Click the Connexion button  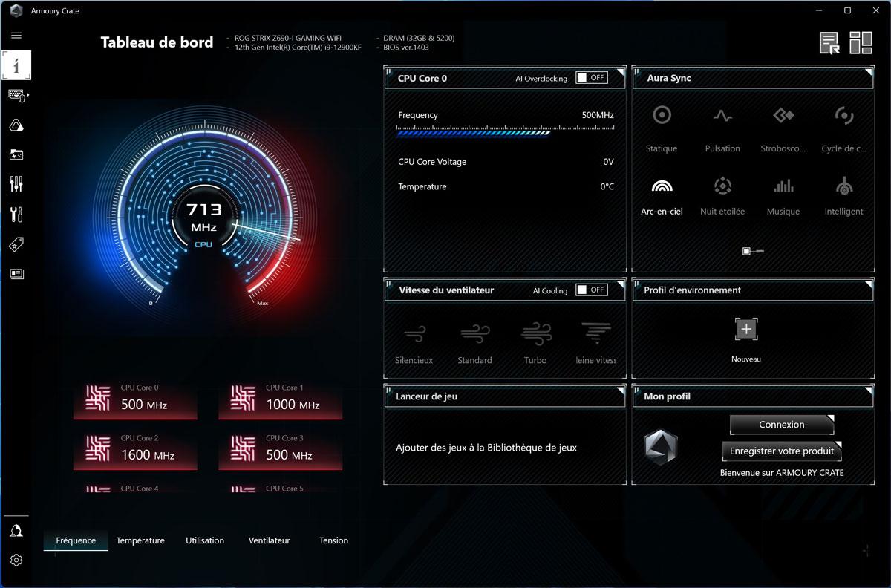(781, 425)
